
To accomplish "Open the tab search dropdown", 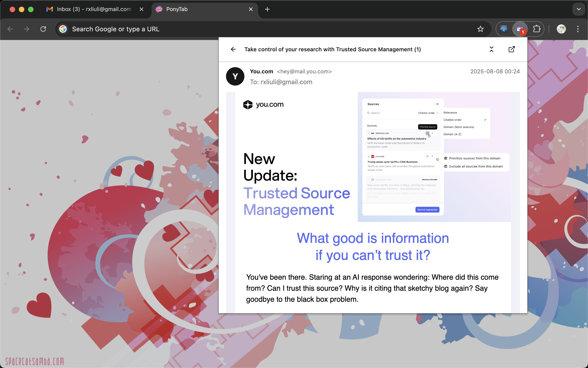I will (579, 9).
